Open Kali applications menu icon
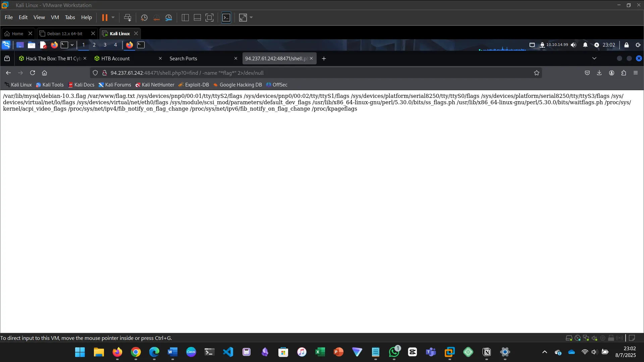644x362 pixels. click(x=6, y=45)
